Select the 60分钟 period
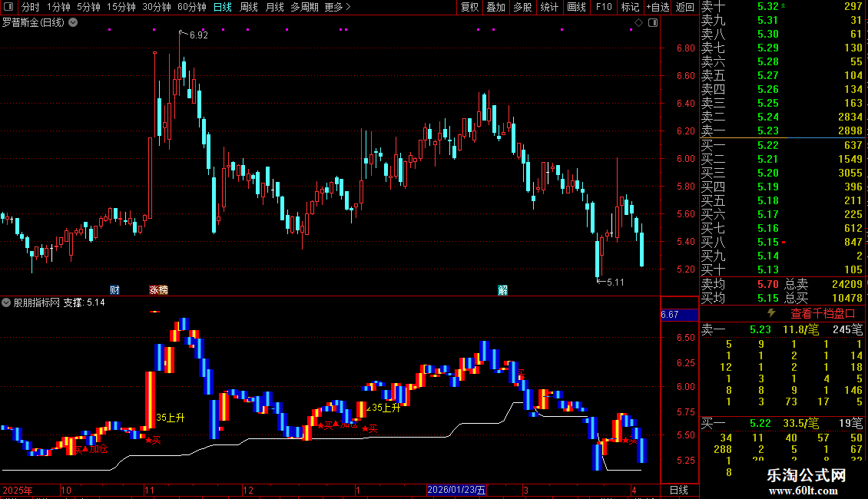Image resolution: width=868 pixels, height=499 pixels. [191, 7]
